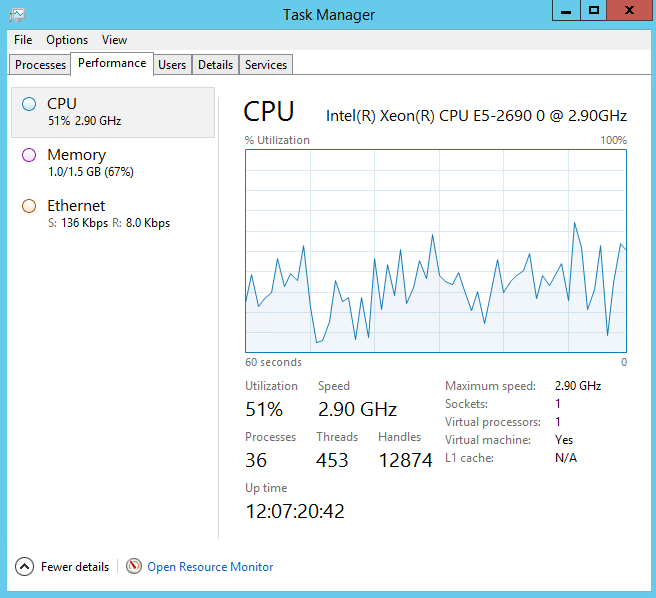Switch to the Users tab

pos(172,65)
